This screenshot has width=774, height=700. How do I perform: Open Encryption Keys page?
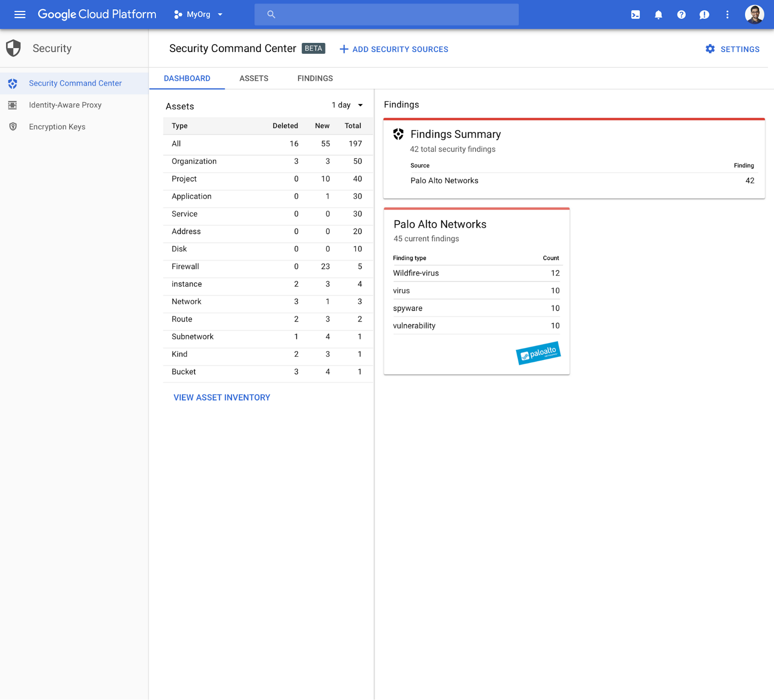tap(74, 127)
